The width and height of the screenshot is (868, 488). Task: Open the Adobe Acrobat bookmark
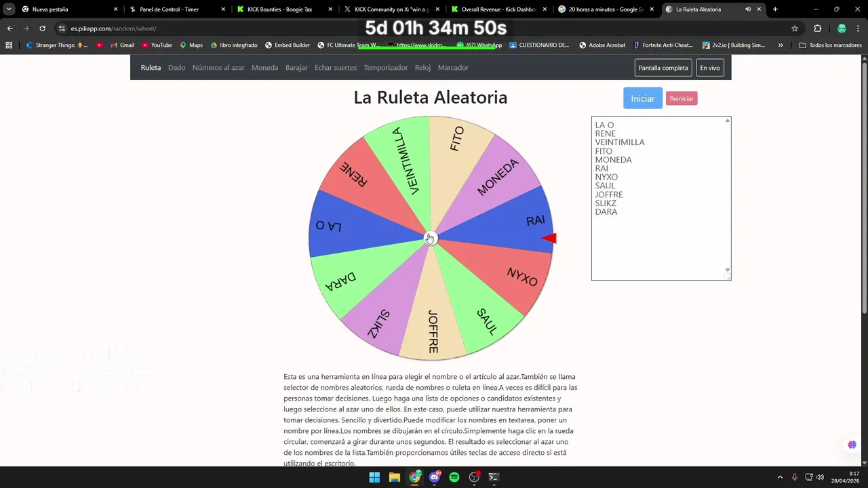[601, 45]
